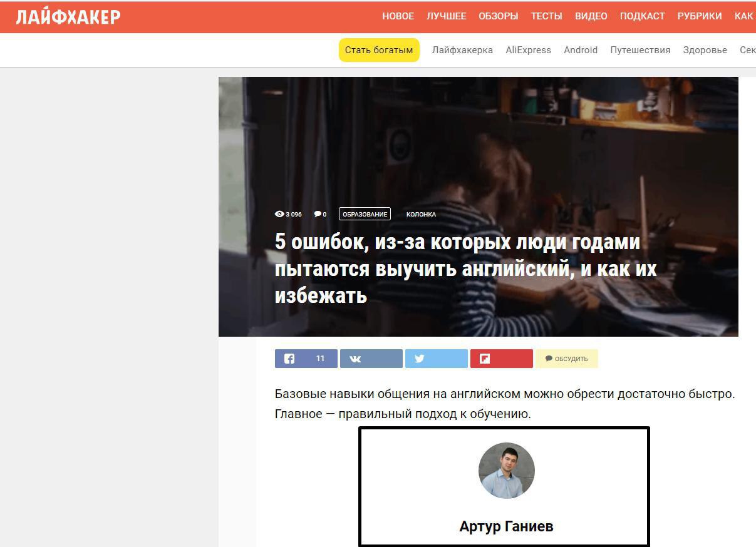Open the Путешествия topic link

tap(640, 50)
